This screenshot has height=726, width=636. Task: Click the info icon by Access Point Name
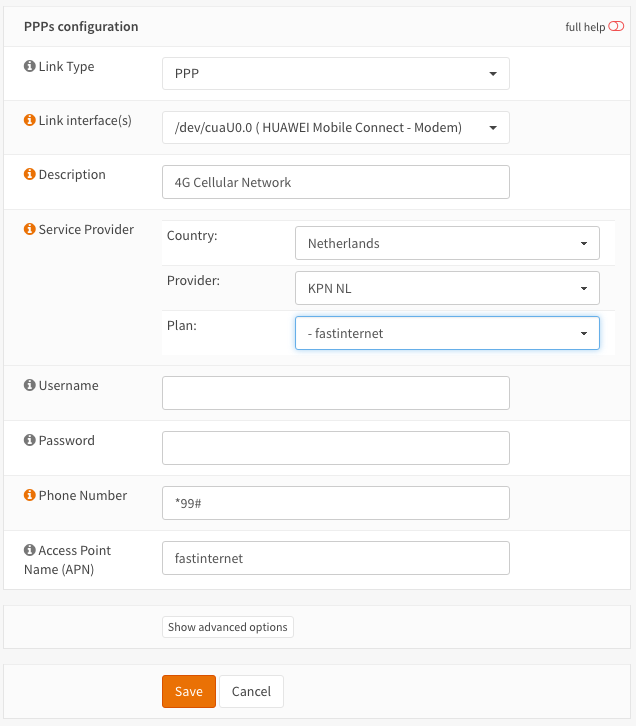click(29, 551)
